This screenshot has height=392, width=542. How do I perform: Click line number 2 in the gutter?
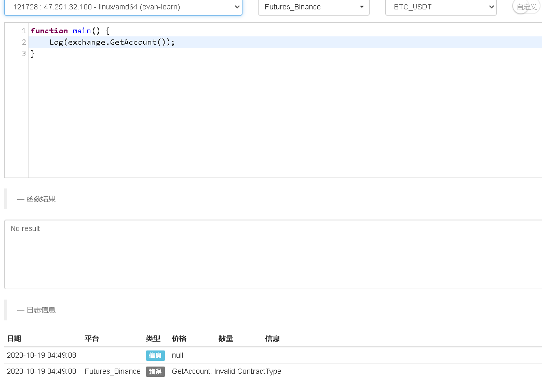tap(24, 42)
